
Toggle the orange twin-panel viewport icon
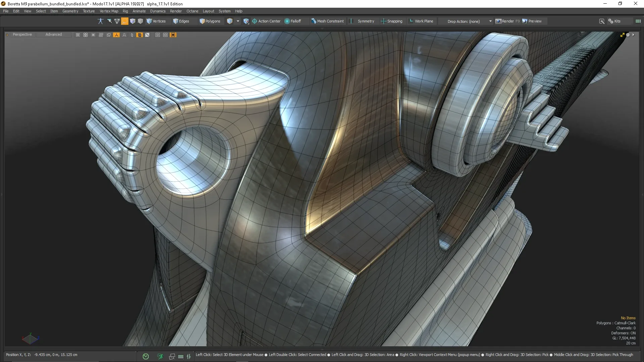tap(140, 35)
